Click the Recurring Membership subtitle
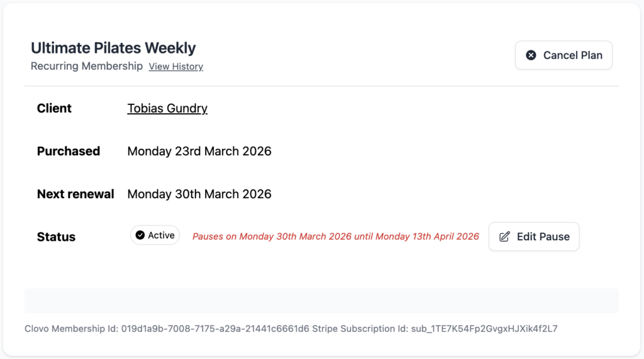 [x=87, y=66]
